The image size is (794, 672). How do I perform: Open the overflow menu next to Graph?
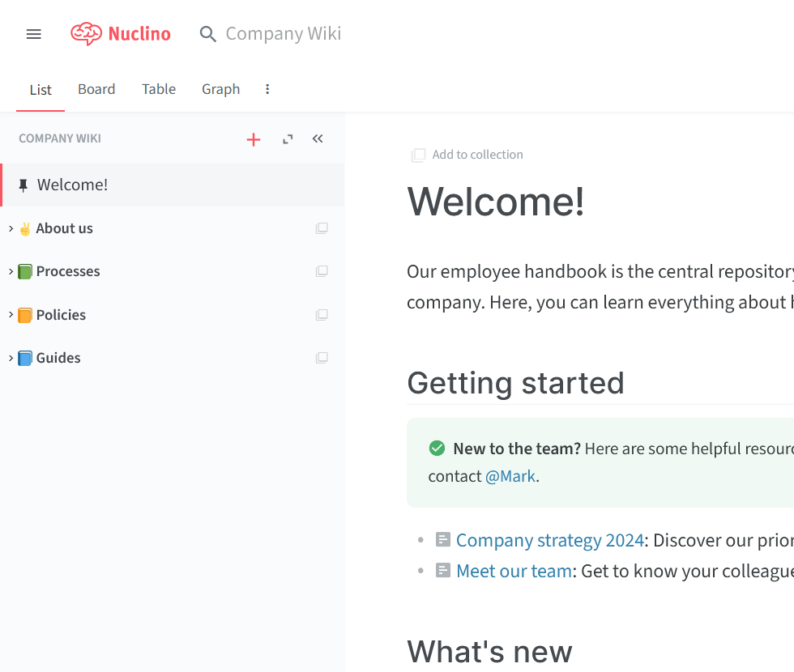(267, 89)
